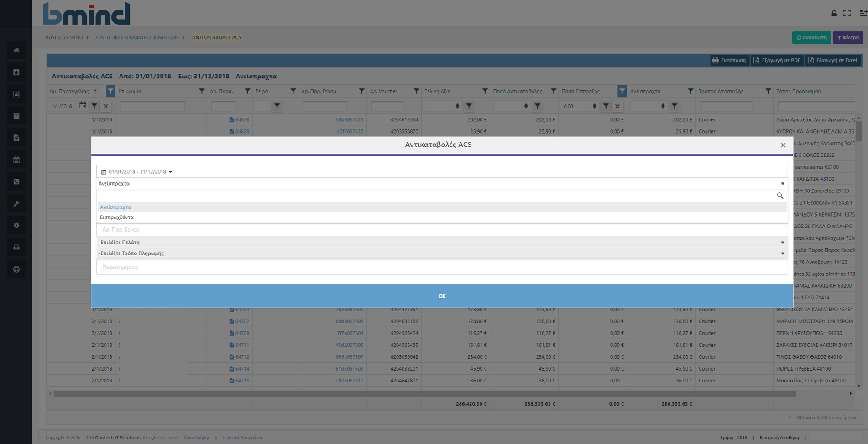868x444 pixels.
Task: Select the Εισπραχθέντα option in list
Action: (x=442, y=217)
